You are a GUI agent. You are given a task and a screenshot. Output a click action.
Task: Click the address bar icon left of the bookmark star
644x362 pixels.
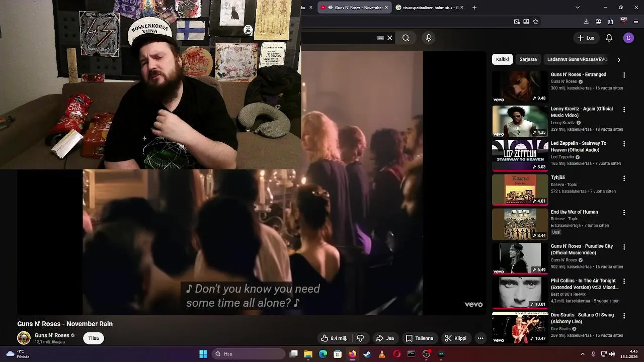(x=526, y=22)
